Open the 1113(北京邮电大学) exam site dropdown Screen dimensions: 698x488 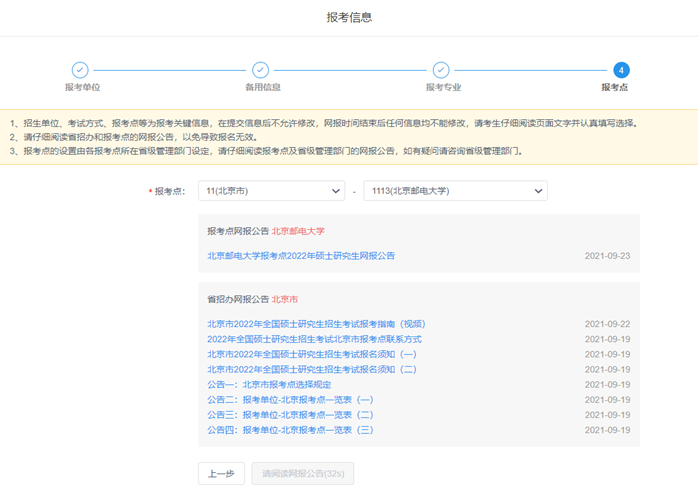point(455,191)
